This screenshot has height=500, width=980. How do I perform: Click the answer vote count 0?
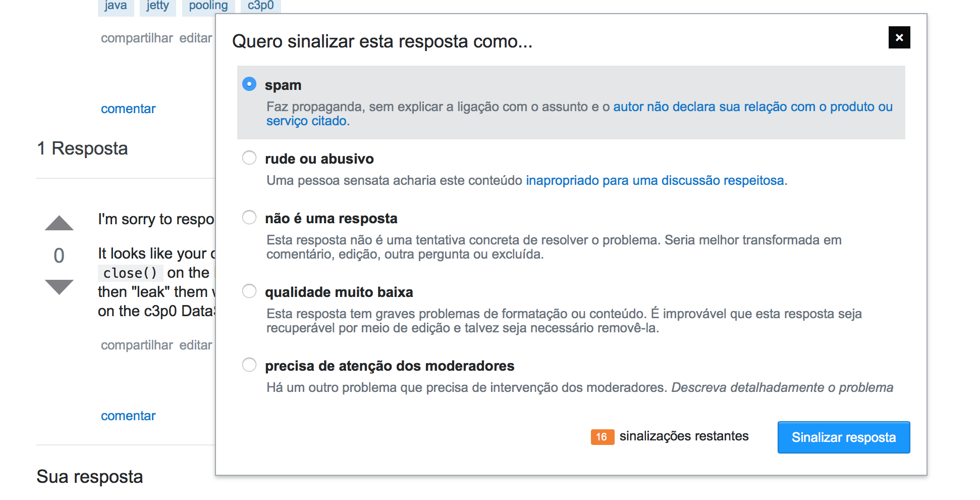59,255
